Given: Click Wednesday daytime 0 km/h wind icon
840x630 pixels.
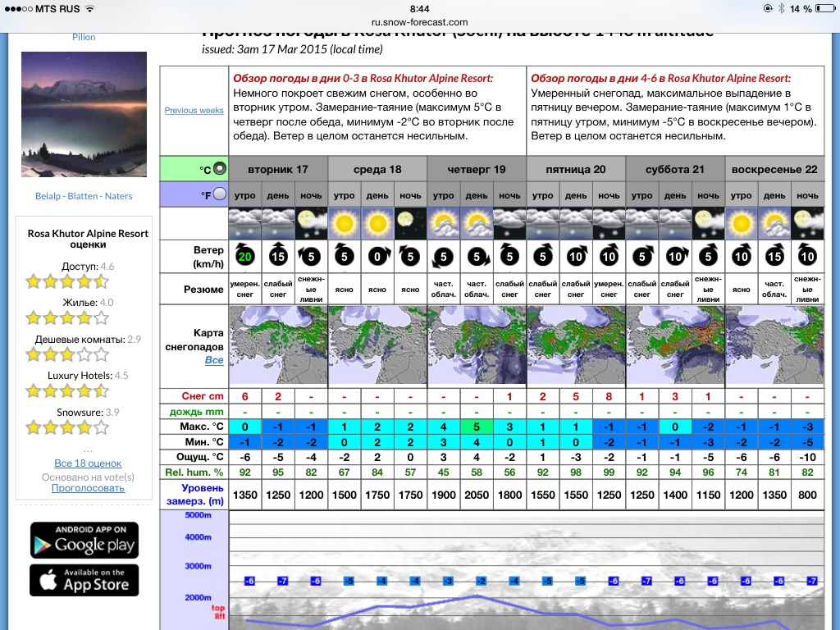Looking at the screenshot, I should point(377,257).
